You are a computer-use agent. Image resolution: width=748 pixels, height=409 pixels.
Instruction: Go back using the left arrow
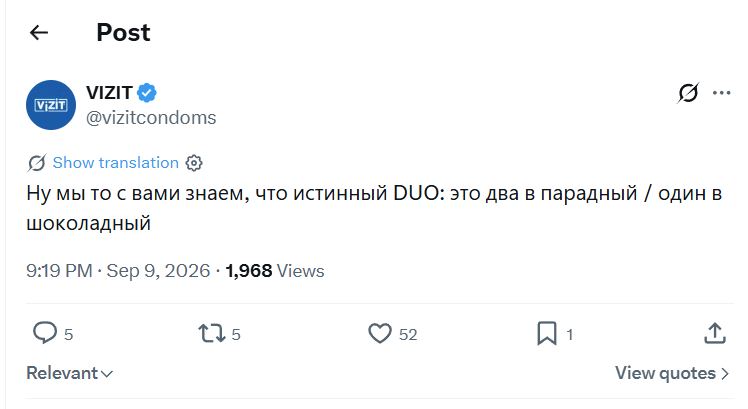(x=39, y=32)
